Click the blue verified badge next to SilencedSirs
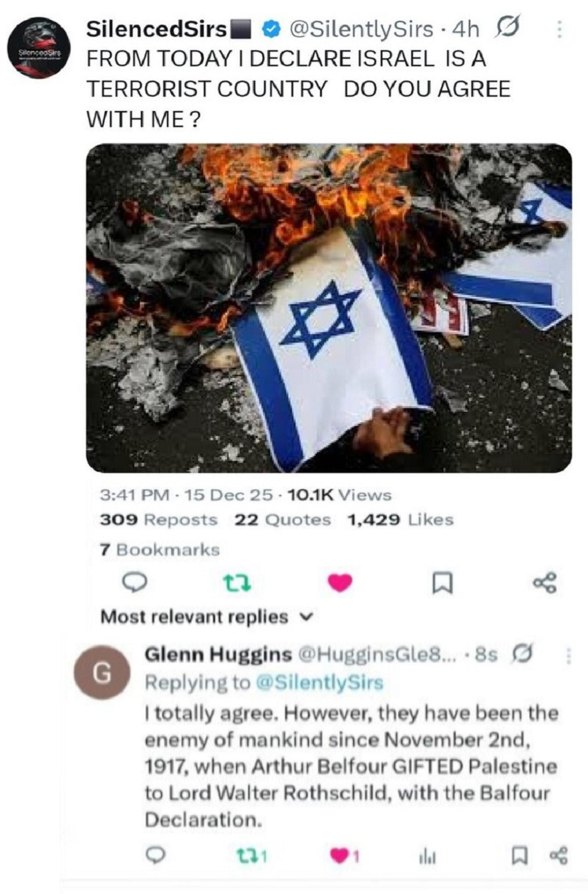This screenshot has width=588, height=894. (x=269, y=29)
